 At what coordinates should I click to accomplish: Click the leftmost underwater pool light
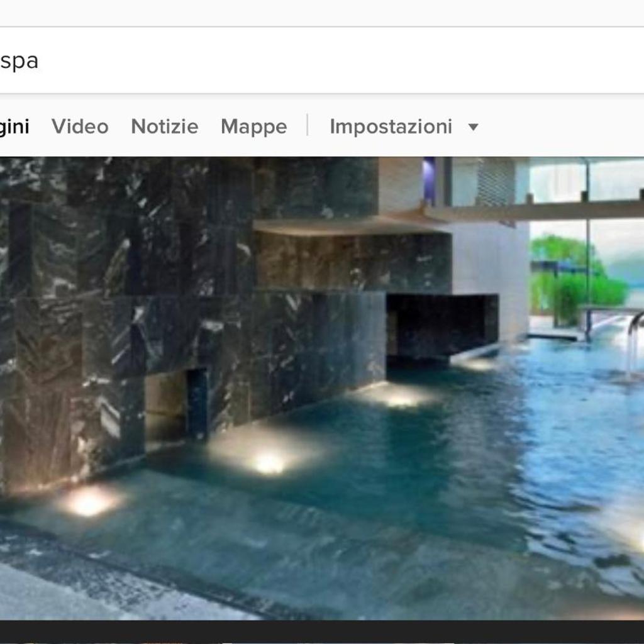click(x=89, y=501)
